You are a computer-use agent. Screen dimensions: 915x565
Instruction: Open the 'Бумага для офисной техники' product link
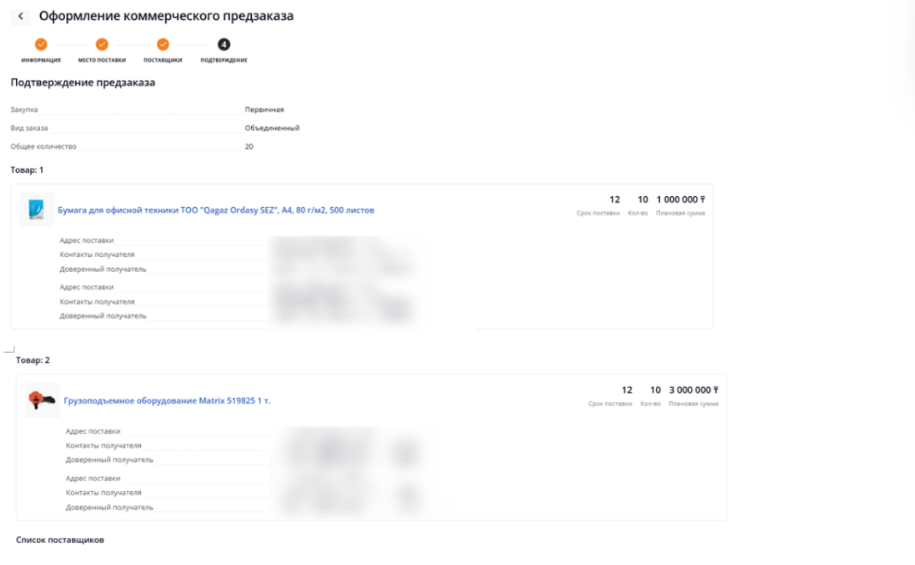215,211
